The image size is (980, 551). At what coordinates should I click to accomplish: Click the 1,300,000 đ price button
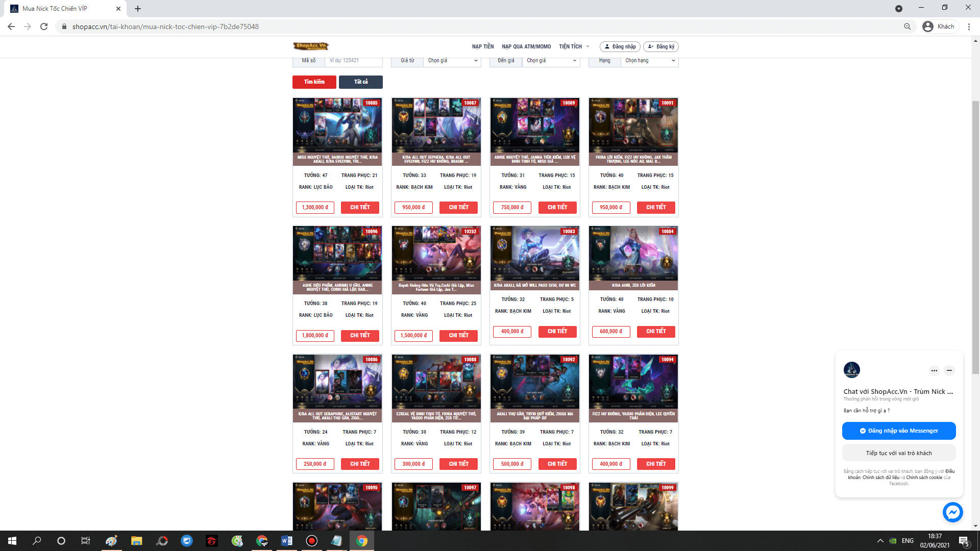[x=315, y=208]
